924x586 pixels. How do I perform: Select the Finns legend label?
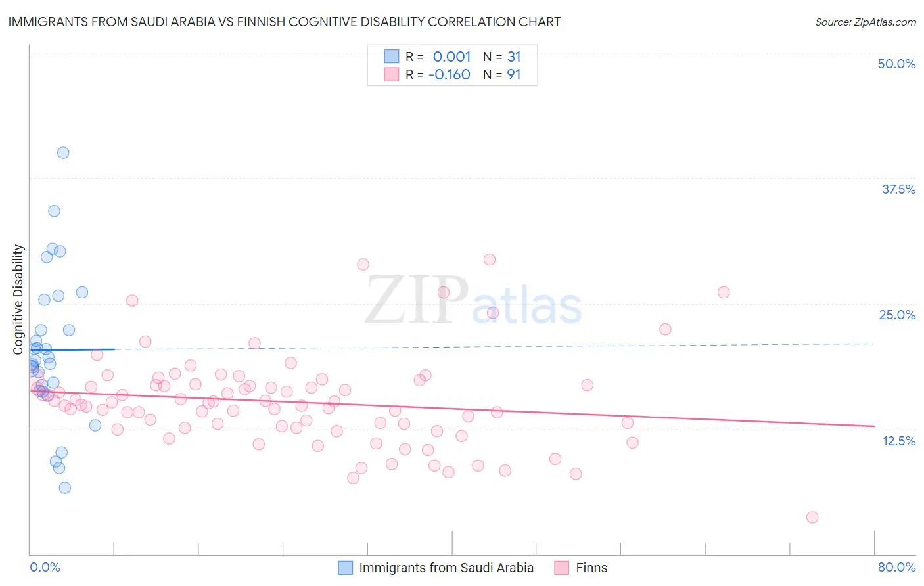591,568
